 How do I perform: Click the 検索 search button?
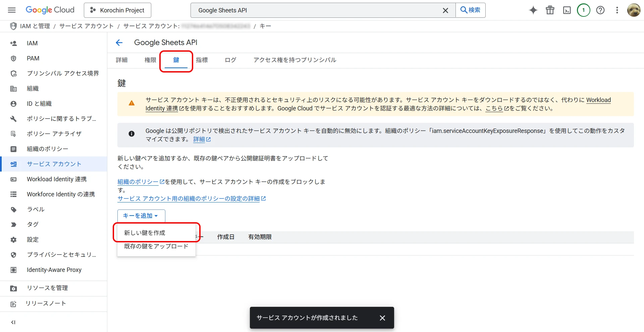pos(470,10)
